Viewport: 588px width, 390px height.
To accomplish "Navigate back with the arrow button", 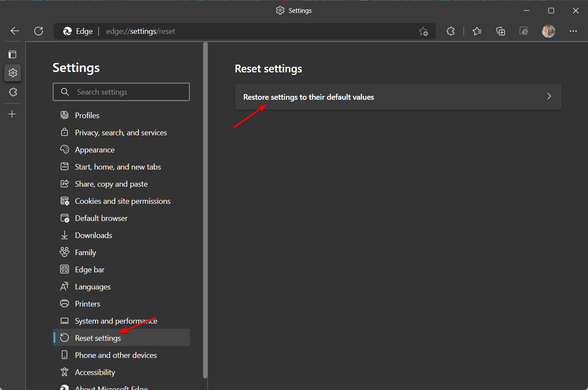I will pyautogui.click(x=15, y=31).
